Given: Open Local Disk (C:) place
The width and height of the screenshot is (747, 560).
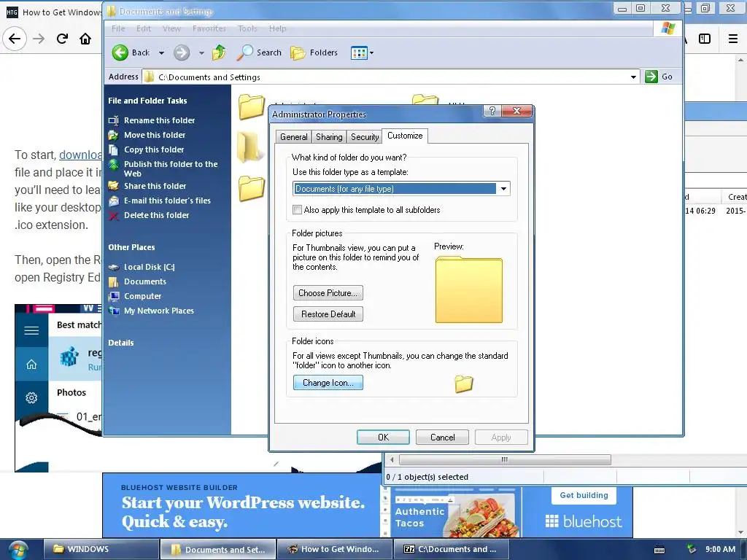Looking at the screenshot, I should click(149, 267).
